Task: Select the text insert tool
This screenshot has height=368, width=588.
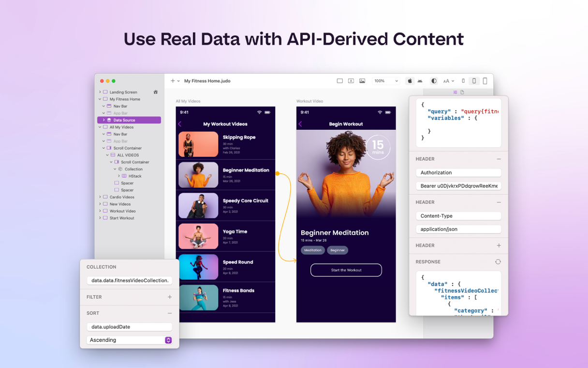Action: tap(351, 81)
